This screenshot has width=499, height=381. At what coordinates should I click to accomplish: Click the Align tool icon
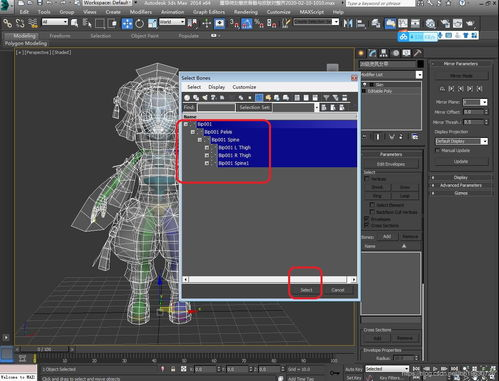pos(360,23)
